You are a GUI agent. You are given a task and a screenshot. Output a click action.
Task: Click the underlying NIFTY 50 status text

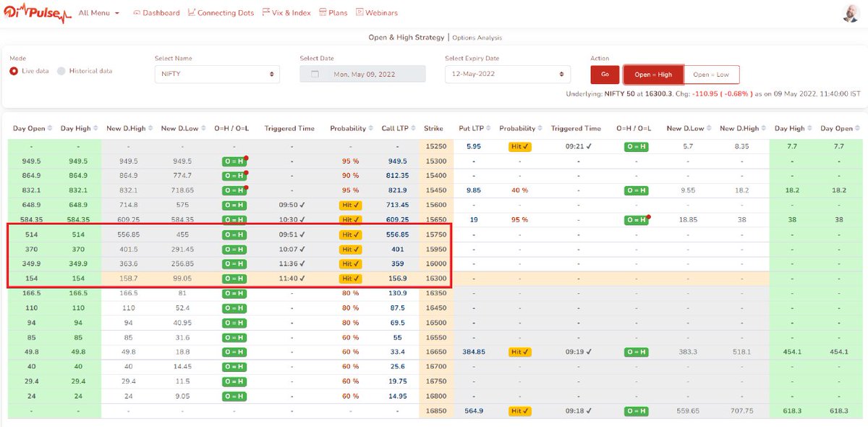pyautogui.click(x=712, y=93)
